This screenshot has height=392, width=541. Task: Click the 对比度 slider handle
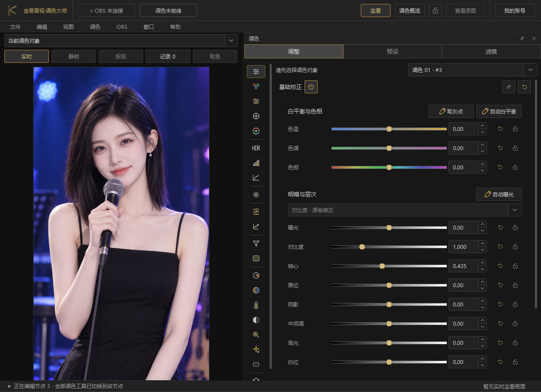pos(362,247)
